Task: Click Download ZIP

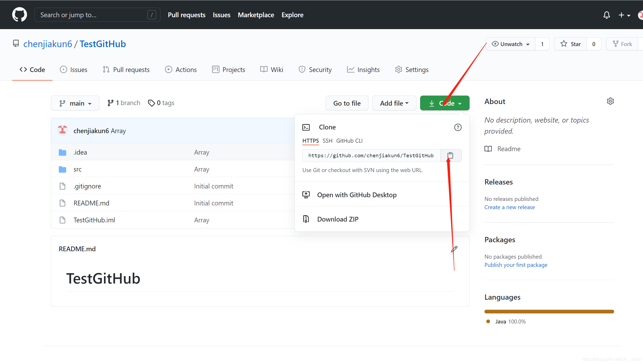Action: click(338, 219)
